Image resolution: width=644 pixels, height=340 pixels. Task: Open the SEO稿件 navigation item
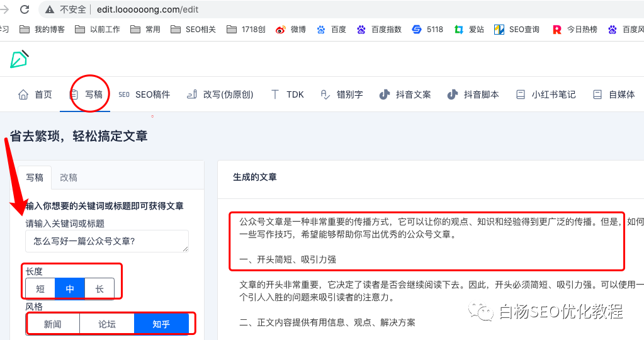coord(144,94)
